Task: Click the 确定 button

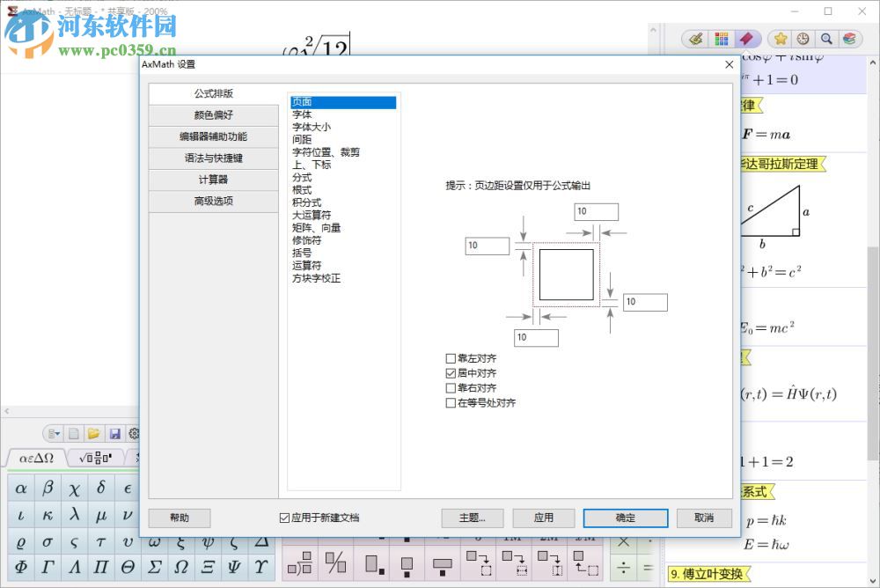Action: (x=625, y=518)
